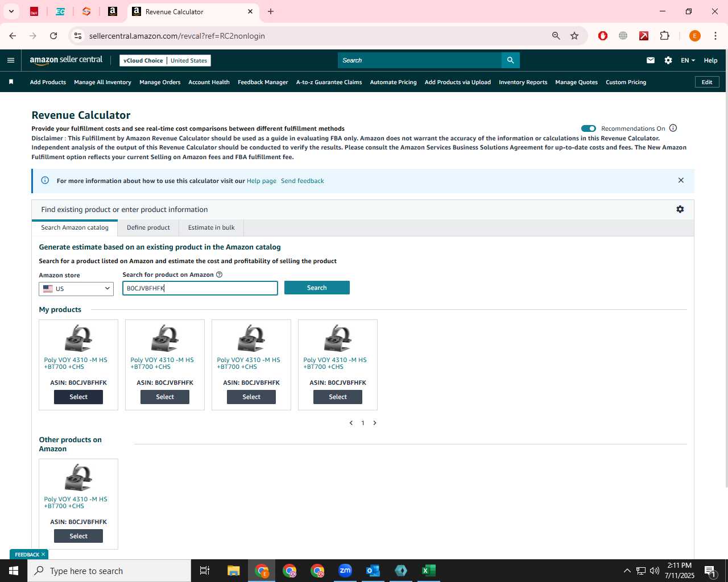Click help icon beside Search for product
The width and height of the screenshot is (728, 582).
coord(219,275)
